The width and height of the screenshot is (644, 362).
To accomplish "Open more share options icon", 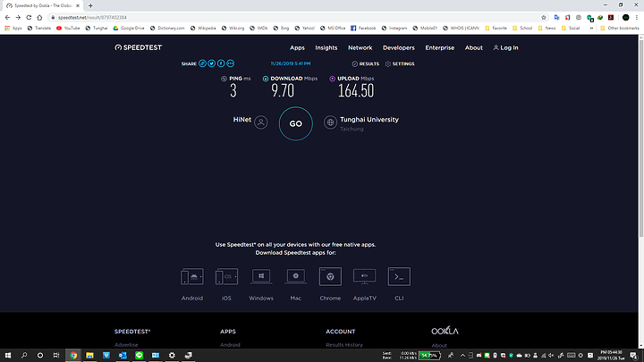I will pyautogui.click(x=231, y=63).
